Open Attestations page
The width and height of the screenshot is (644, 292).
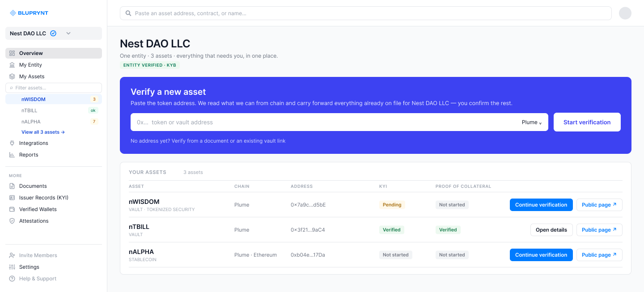pos(54,221)
